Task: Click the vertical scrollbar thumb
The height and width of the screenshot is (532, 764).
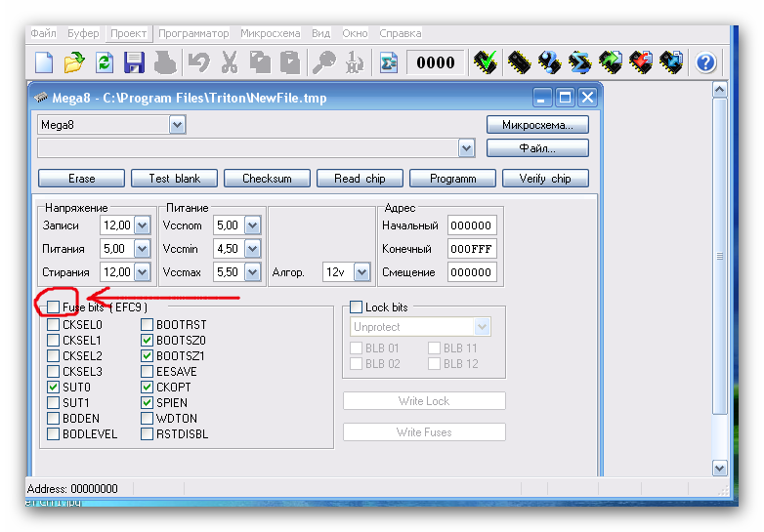Action: pyautogui.click(x=720, y=257)
